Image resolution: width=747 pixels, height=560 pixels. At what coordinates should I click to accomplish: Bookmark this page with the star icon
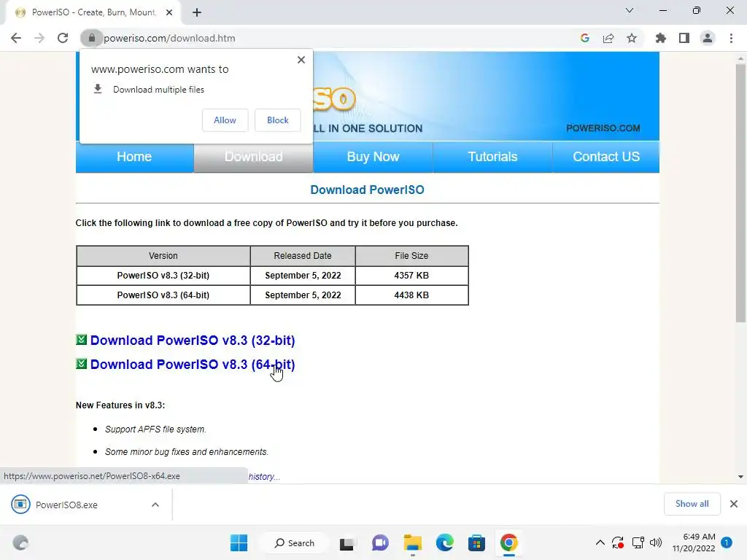[632, 38]
